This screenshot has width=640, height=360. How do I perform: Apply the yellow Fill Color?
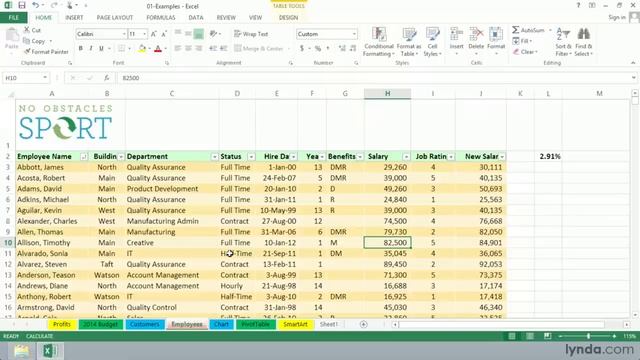(142, 49)
